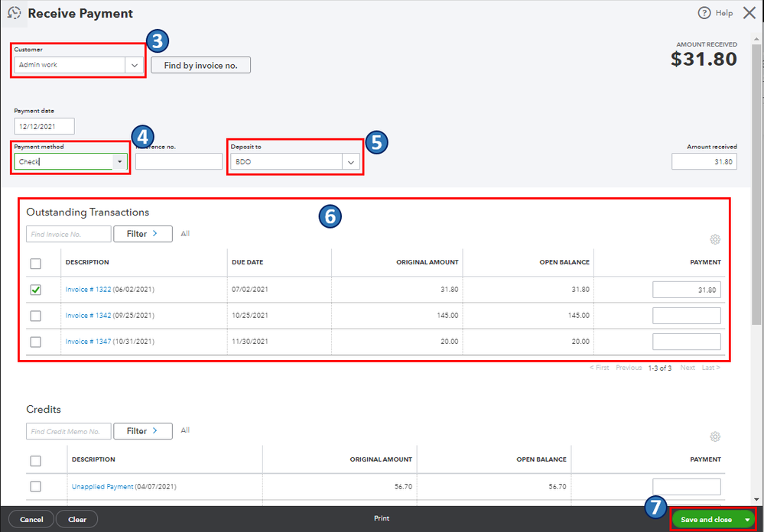Click the Payment date field
This screenshot has width=764, height=532.
tap(44, 126)
